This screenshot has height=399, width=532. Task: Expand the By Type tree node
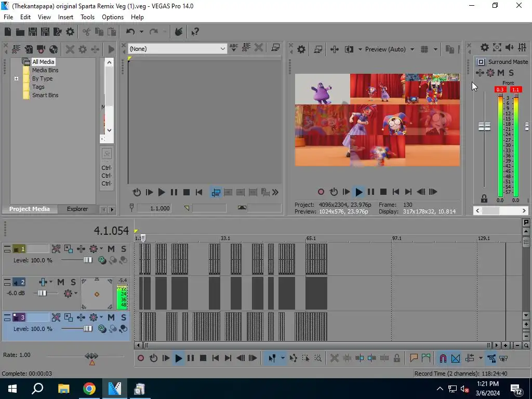pos(16,79)
